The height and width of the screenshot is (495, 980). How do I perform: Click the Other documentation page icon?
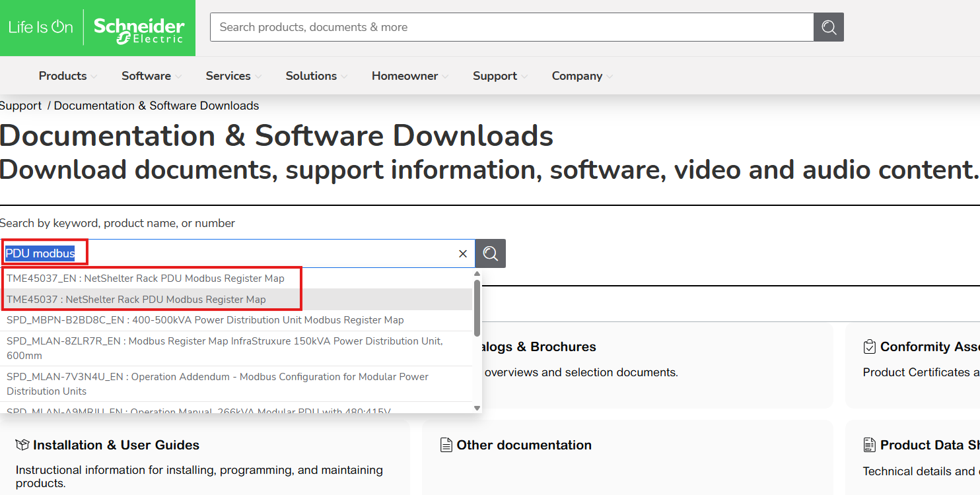pyautogui.click(x=446, y=445)
